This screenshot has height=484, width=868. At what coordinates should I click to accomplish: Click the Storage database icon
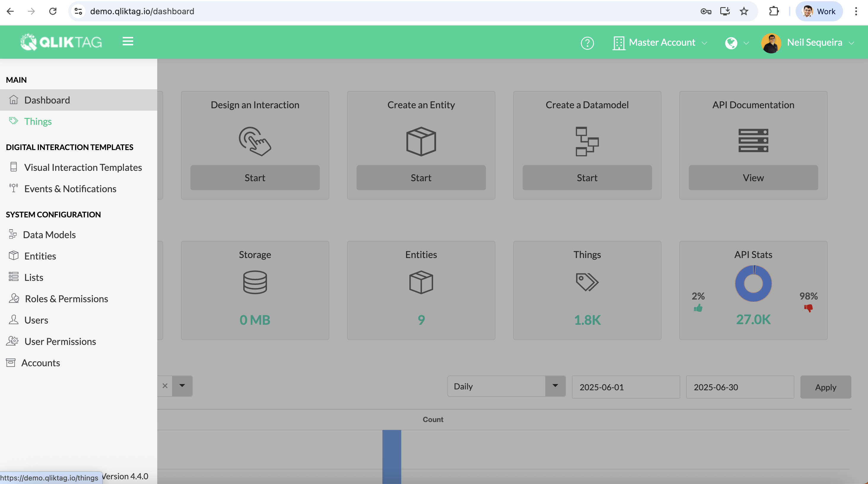(255, 282)
